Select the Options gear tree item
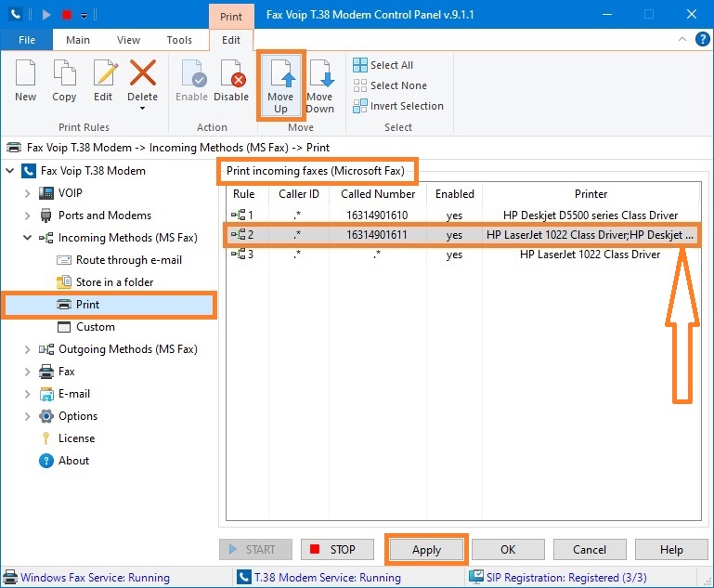 click(68, 416)
